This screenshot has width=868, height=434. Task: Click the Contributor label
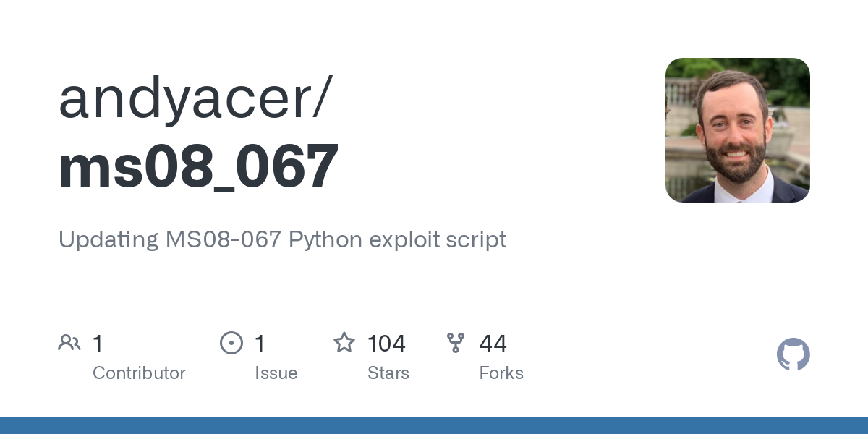[139, 373]
